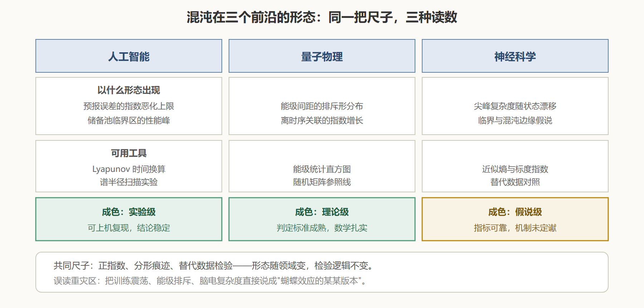Screen dimensions: 644x308
Task: Click the line 储备池临界区的性能峰
Action: click(x=129, y=120)
